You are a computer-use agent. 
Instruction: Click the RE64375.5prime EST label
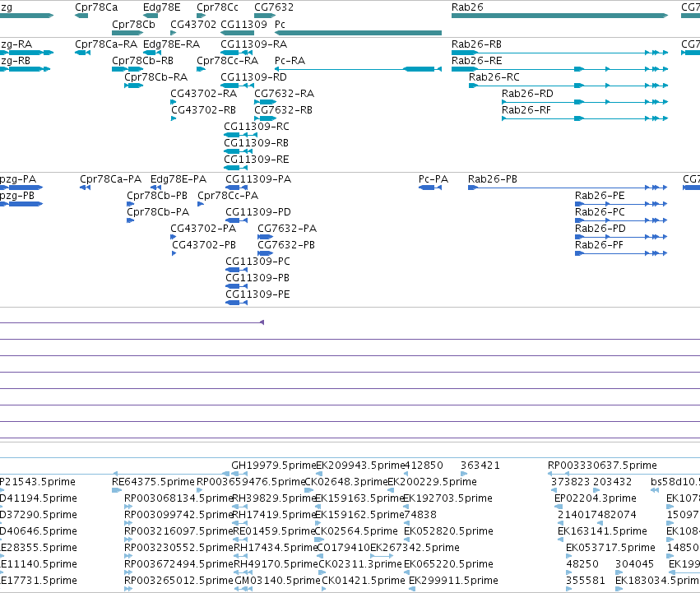(x=153, y=482)
